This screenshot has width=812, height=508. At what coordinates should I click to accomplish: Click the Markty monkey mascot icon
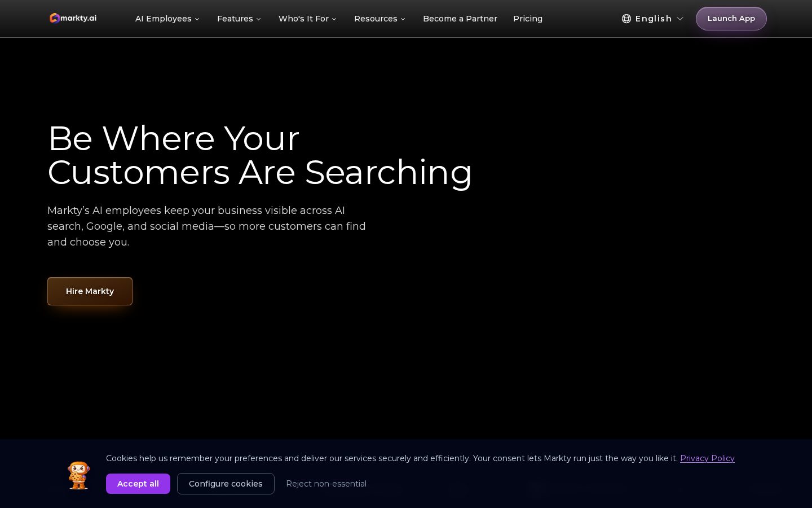tap(79, 475)
